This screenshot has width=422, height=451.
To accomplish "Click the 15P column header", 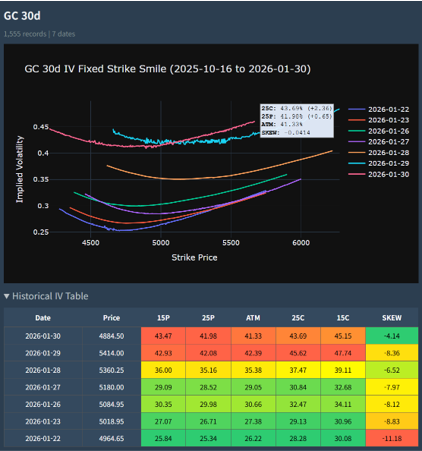I will click(163, 318).
